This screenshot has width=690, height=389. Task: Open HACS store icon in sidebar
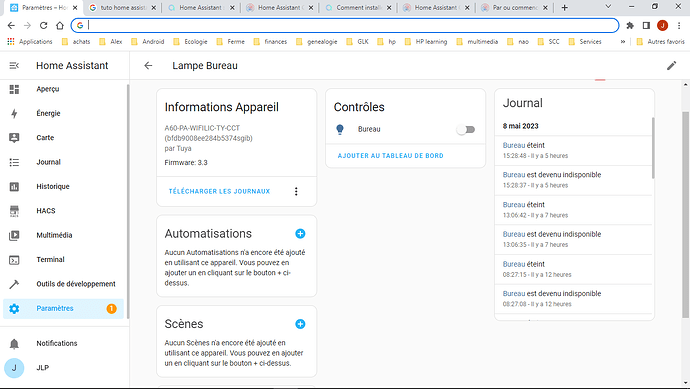(x=14, y=211)
